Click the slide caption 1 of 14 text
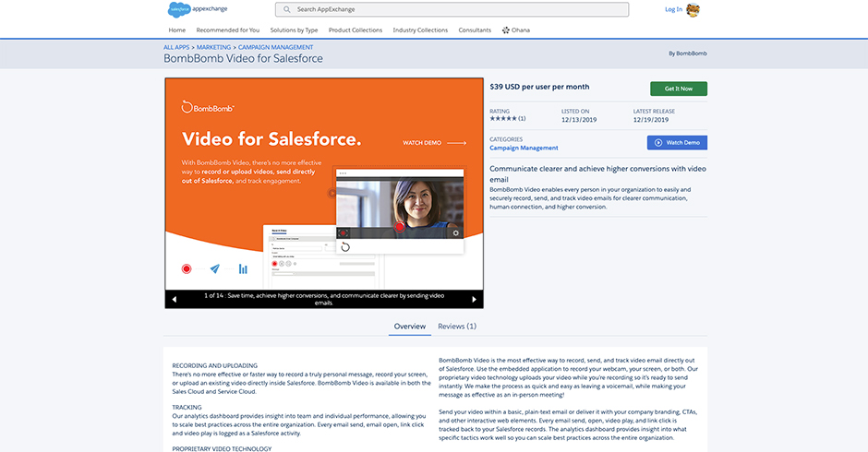This screenshot has width=868, height=452. coord(324,299)
